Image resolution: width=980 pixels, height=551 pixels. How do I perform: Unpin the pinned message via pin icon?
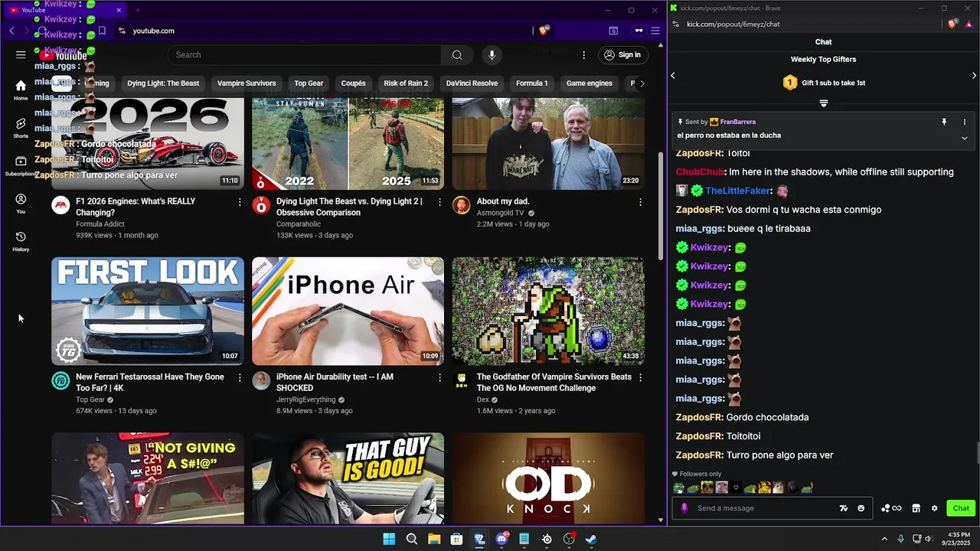[x=944, y=122]
